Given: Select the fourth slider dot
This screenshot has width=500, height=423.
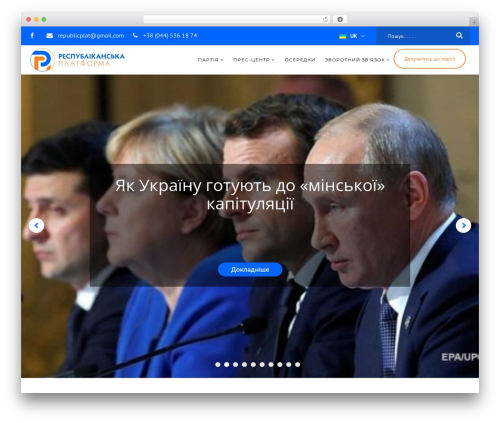Looking at the screenshot, I should click(244, 364).
